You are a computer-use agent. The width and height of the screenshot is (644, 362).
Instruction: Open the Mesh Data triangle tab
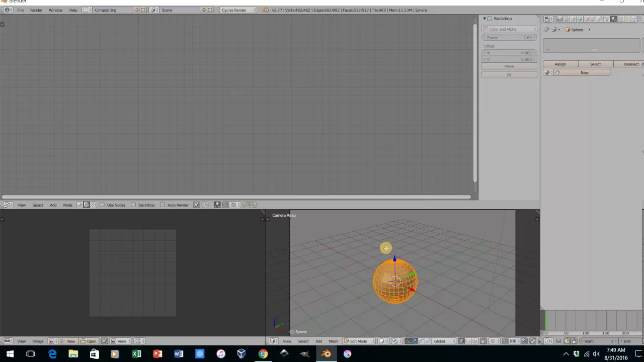coord(607,19)
